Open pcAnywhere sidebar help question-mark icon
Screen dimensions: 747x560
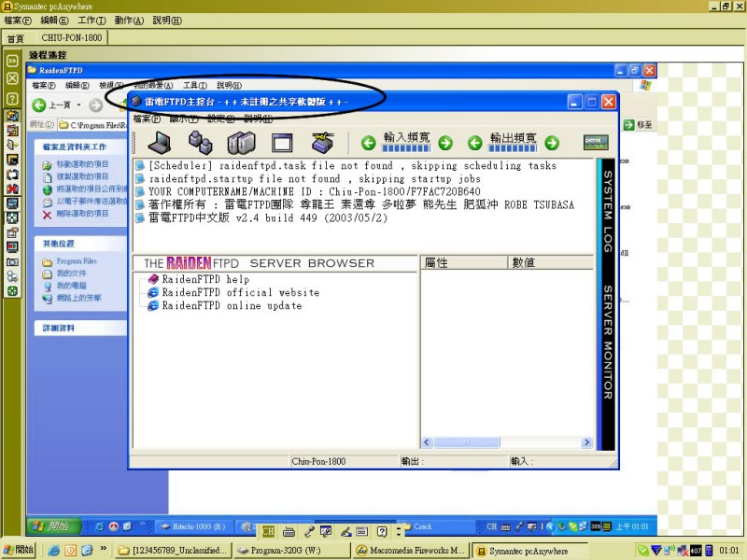tap(12, 99)
